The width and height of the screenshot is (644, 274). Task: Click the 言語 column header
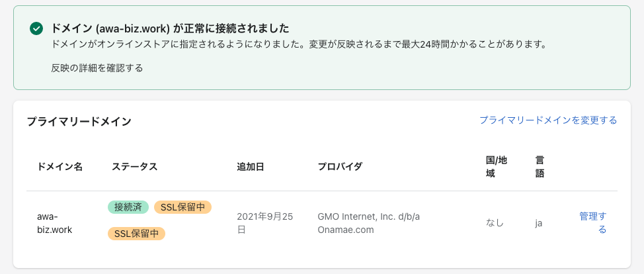540,167
